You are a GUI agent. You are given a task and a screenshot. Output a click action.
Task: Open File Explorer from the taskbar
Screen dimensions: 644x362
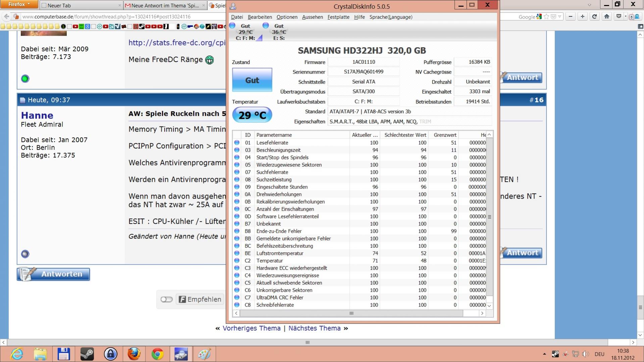(x=40, y=354)
